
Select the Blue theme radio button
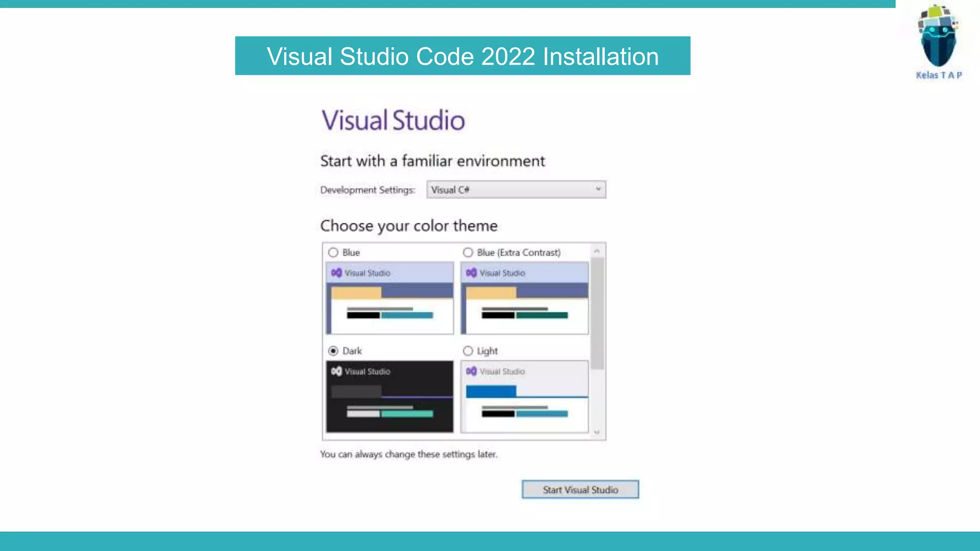click(x=333, y=253)
